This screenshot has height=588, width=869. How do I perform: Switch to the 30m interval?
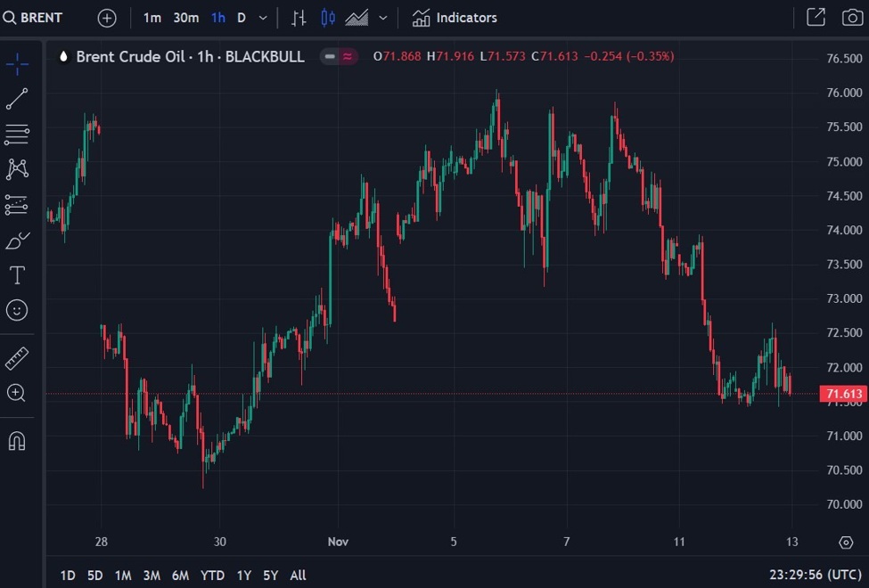coord(185,18)
